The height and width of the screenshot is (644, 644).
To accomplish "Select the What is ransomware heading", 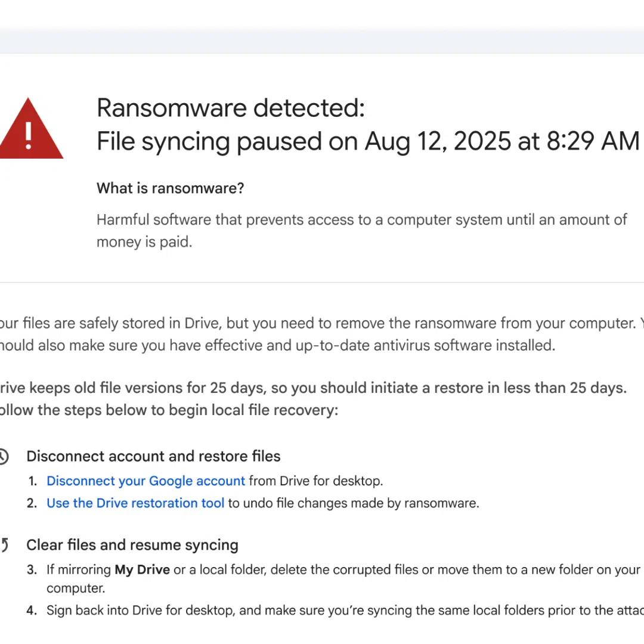I will pos(170,188).
